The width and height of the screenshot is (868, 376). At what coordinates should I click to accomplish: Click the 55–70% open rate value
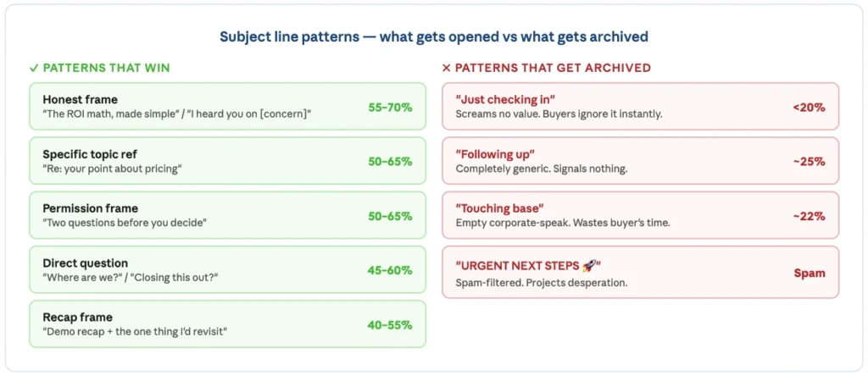[x=390, y=108]
